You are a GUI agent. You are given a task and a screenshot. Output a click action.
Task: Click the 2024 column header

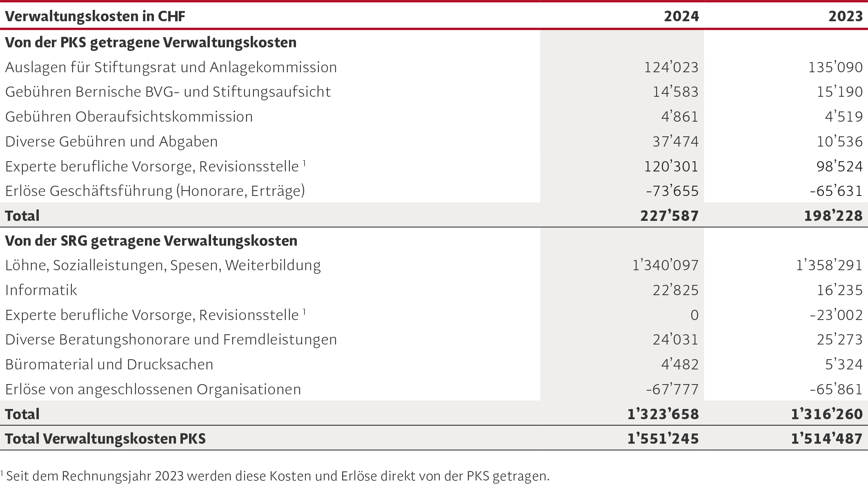point(681,16)
